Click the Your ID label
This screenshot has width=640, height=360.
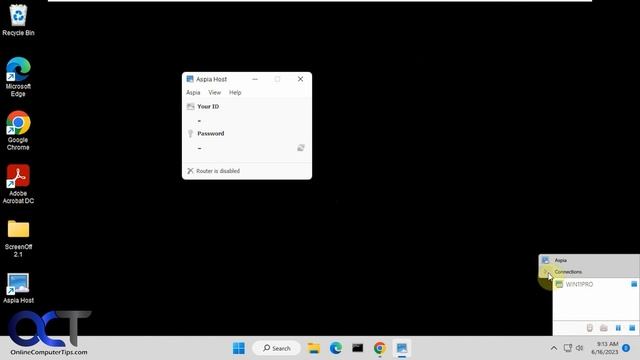(x=208, y=107)
